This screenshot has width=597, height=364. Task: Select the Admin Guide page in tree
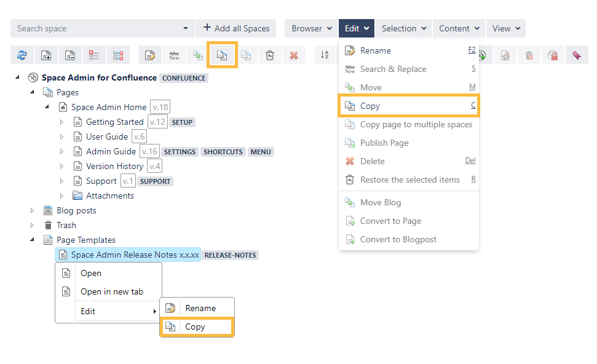[111, 152]
